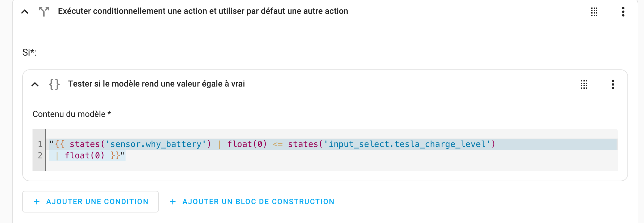Place cursor in 'sensor.why_battery' text
Screen dimensions: 644x223
tap(156, 144)
